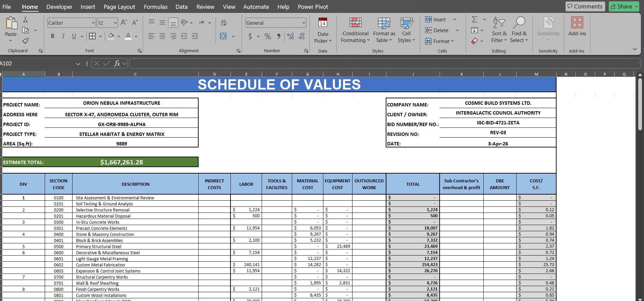The width and height of the screenshot is (644, 301).
Task: Click the Delete cells button
Action: click(437, 31)
